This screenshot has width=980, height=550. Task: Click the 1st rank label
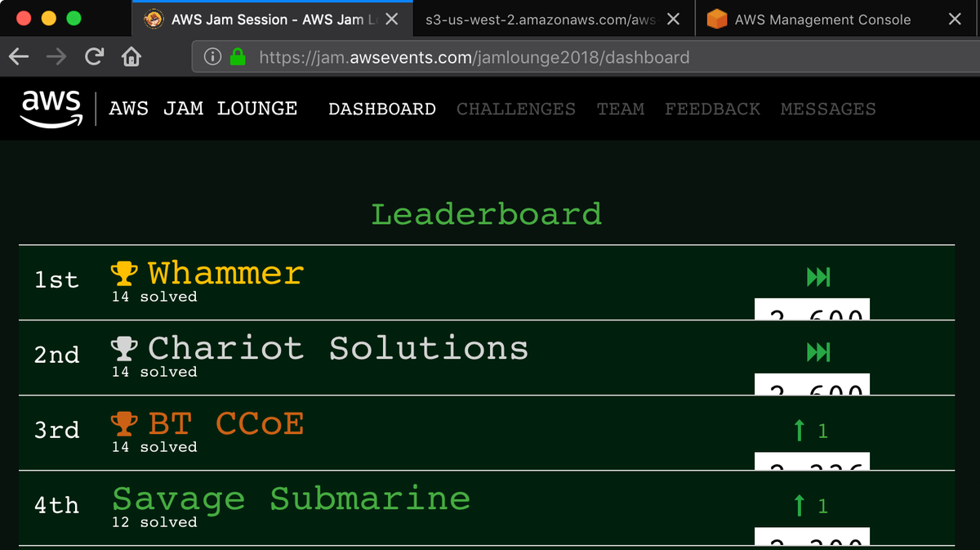(x=56, y=279)
